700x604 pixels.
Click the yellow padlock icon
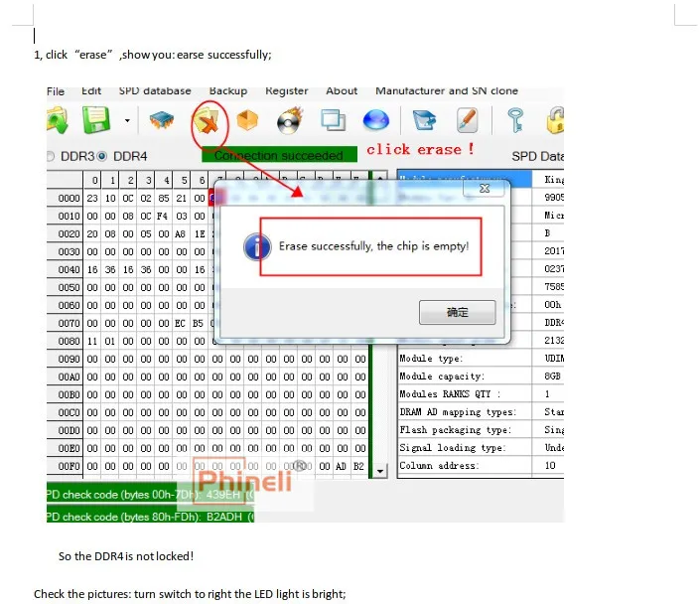point(555,120)
